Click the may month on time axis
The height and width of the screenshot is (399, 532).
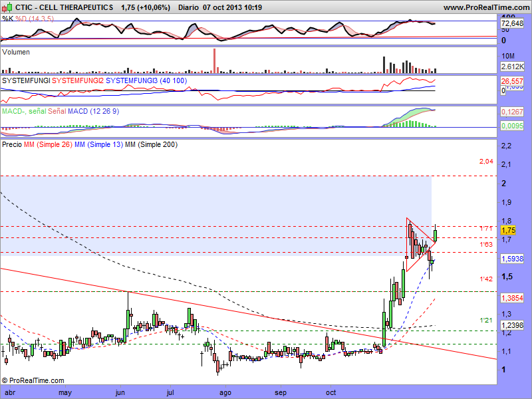65,392
